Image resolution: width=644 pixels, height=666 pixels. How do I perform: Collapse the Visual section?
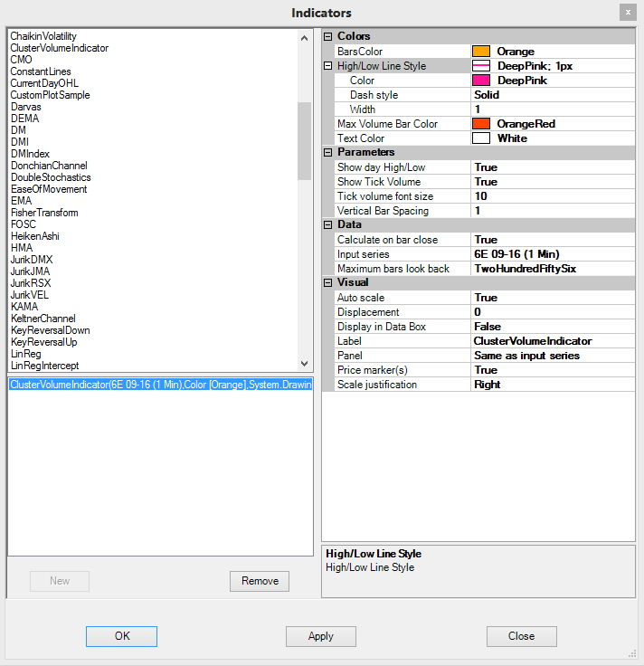328,283
